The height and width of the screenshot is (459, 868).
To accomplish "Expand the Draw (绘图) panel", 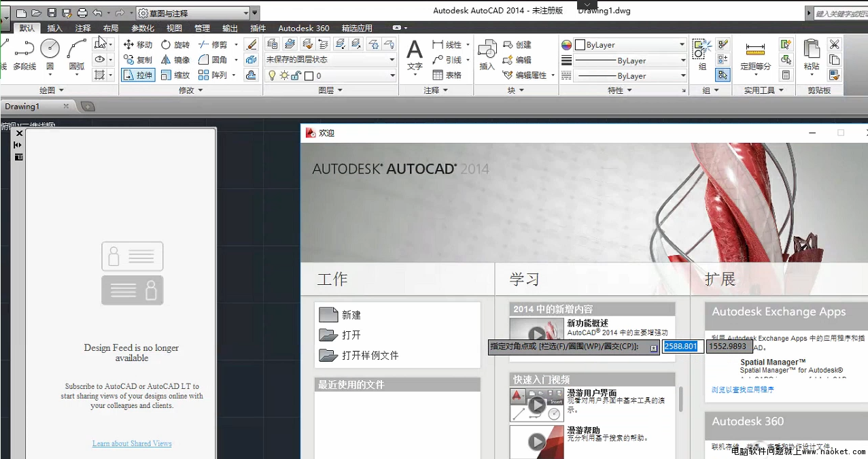I will pos(51,90).
